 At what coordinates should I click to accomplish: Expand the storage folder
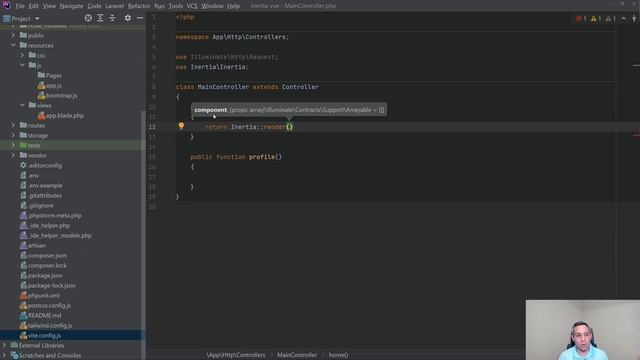pyautogui.click(x=13, y=135)
